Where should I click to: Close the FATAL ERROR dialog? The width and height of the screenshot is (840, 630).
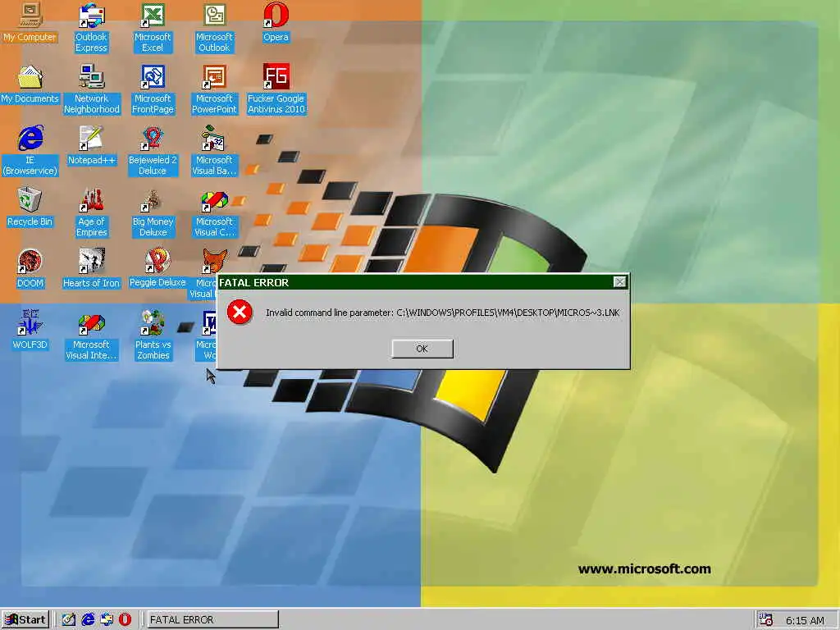pos(619,282)
